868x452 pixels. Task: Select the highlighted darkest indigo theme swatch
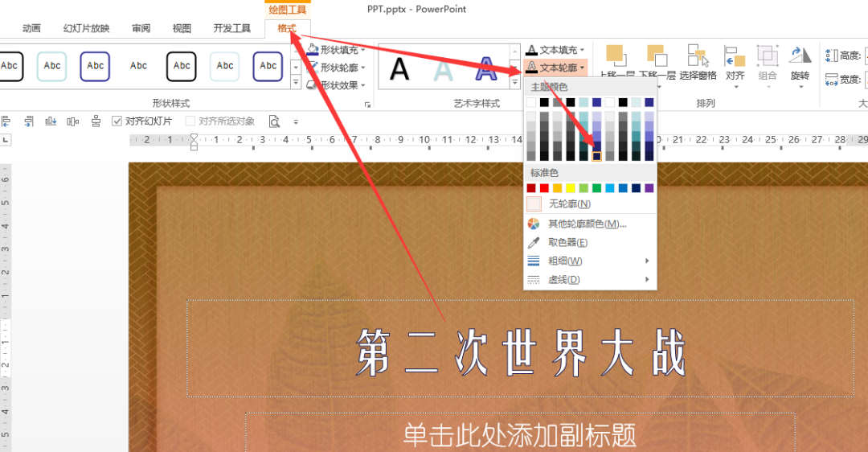pyautogui.click(x=596, y=156)
